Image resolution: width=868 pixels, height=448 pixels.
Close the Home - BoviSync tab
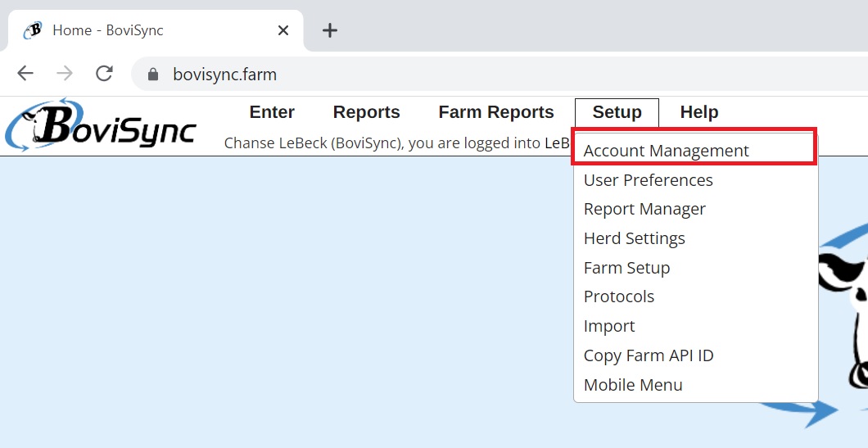[283, 30]
